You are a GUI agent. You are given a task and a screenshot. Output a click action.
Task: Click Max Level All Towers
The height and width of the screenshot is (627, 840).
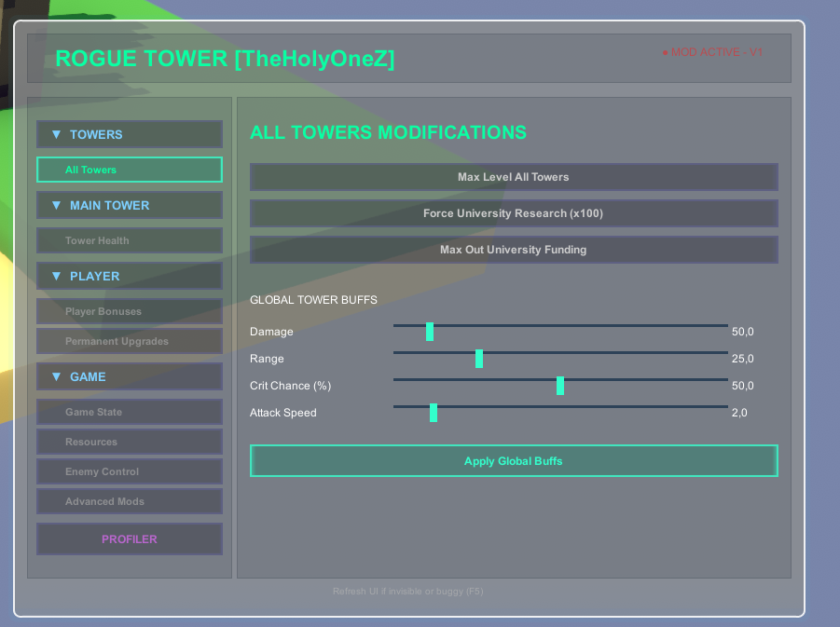(513, 177)
